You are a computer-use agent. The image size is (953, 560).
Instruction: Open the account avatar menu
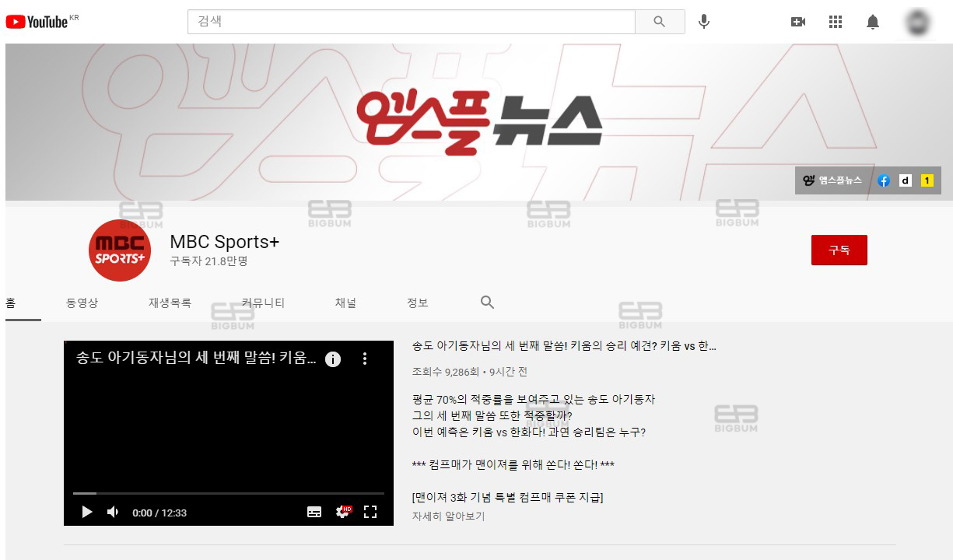pos(919,22)
